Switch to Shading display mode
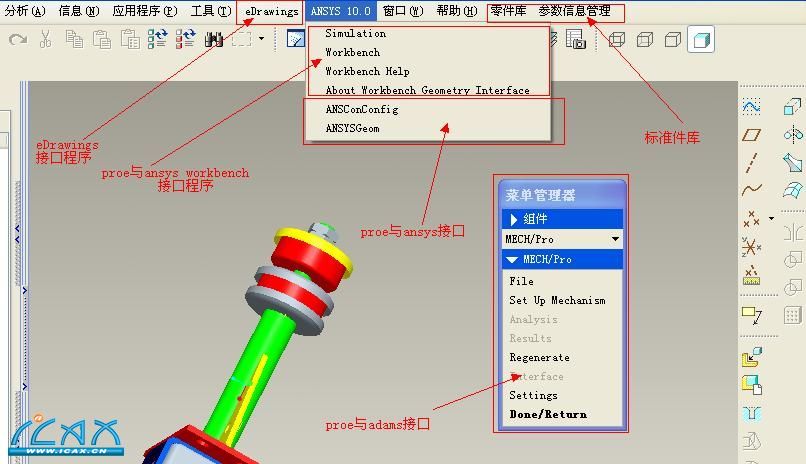 pyautogui.click(x=701, y=40)
